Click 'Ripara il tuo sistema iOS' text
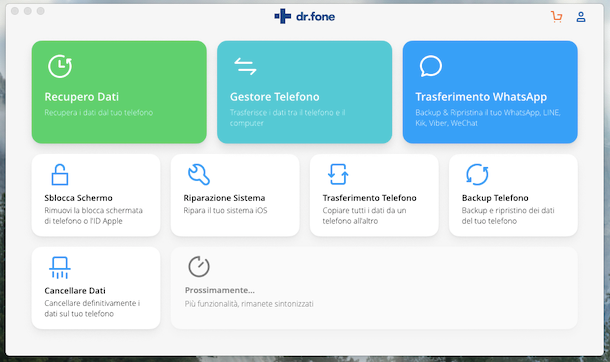 tap(225, 210)
